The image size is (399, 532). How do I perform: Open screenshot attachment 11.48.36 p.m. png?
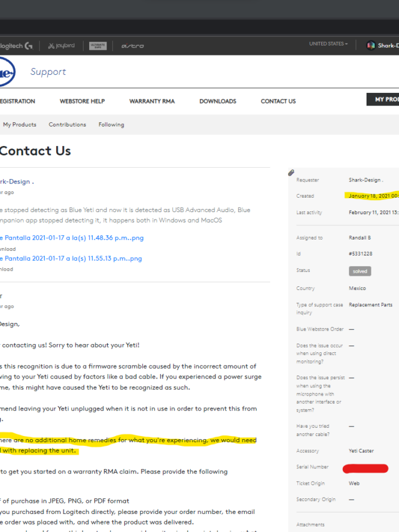pyautogui.click(x=72, y=238)
